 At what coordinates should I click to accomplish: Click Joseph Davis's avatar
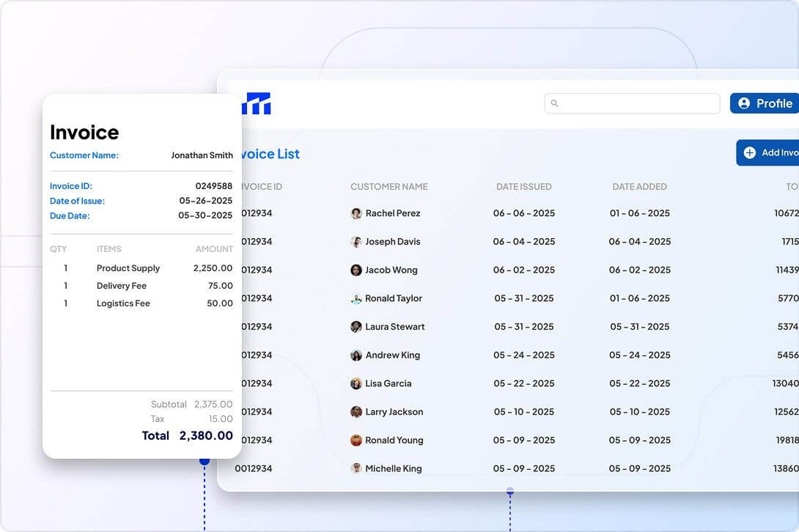point(356,242)
